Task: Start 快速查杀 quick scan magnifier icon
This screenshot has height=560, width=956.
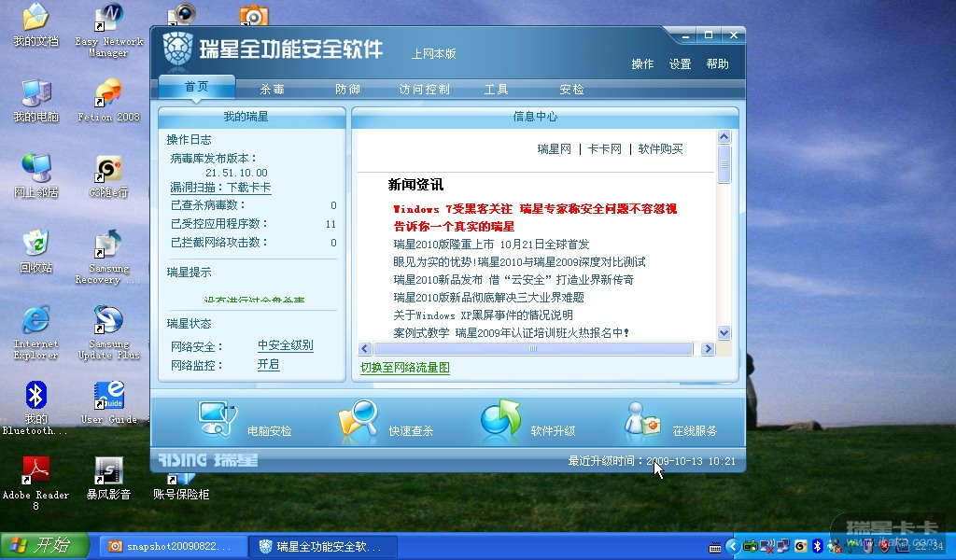Action: point(358,420)
